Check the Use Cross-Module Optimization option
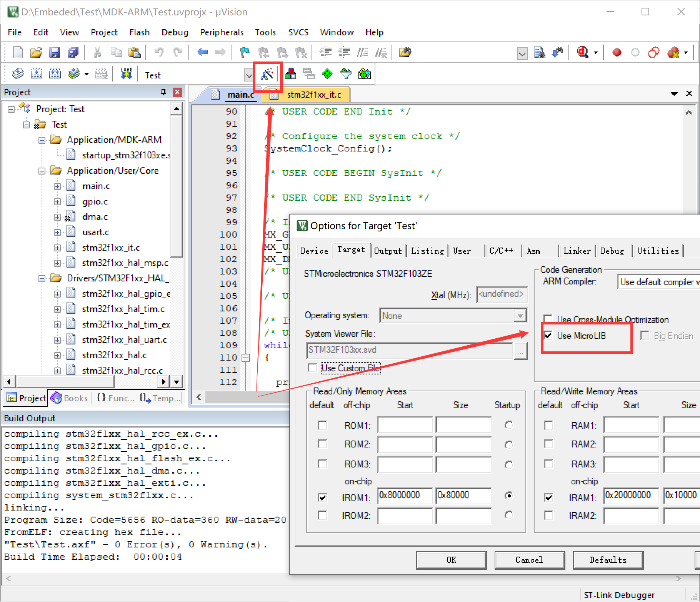The height and width of the screenshot is (602, 700). 548,319
